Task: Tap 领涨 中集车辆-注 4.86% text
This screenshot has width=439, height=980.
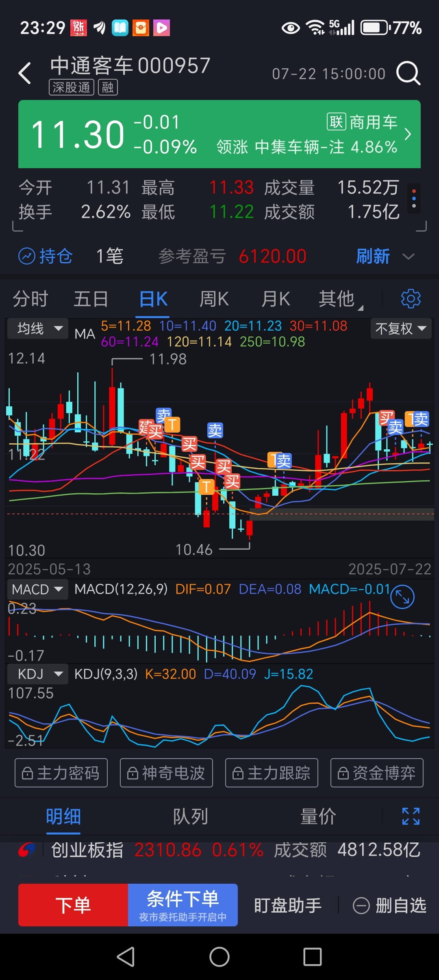Action: click(x=307, y=147)
